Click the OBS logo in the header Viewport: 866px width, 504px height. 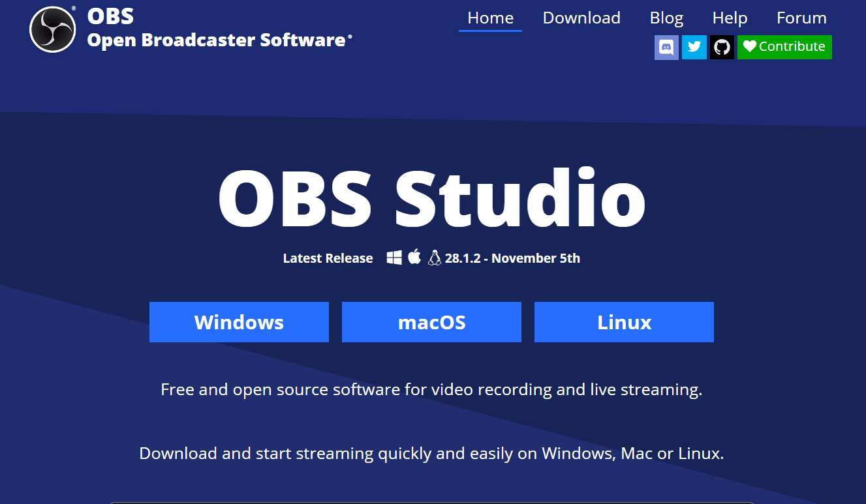point(52,29)
